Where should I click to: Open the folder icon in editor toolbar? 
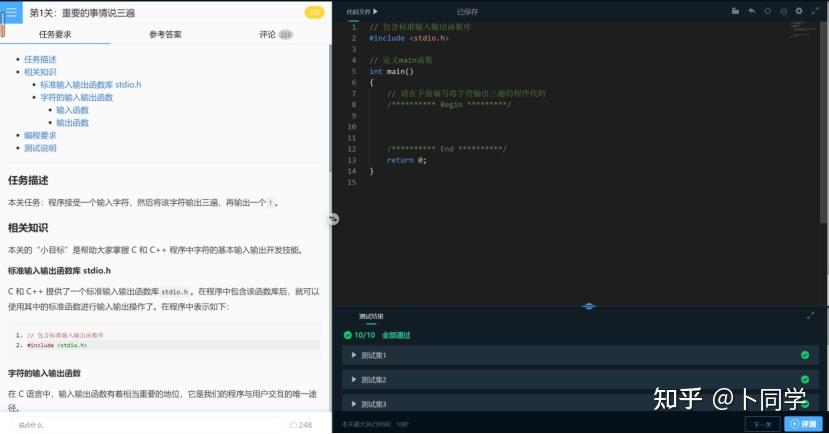click(735, 11)
